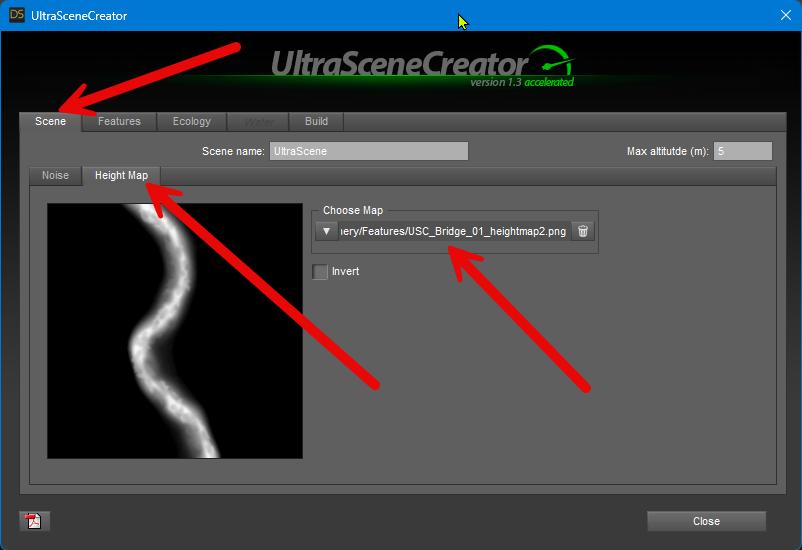This screenshot has height=550, width=802.
Task: Close the UltraSceneCreator window with X
Action: click(786, 15)
